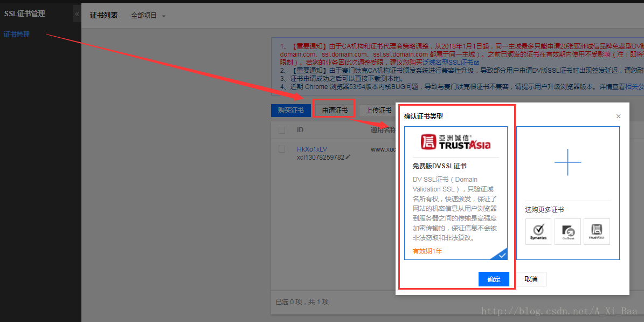Open 证书管理 in the left sidebar

(x=17, y=35)
